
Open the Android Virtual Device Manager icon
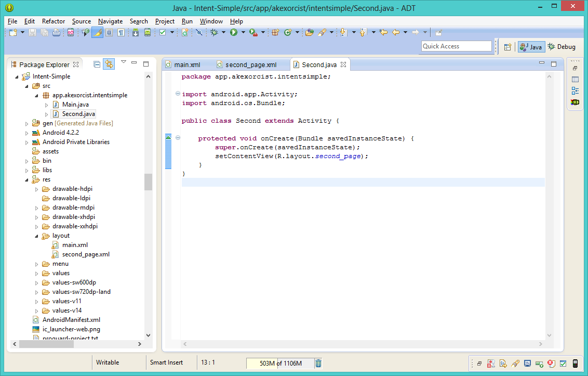(148, 33)
